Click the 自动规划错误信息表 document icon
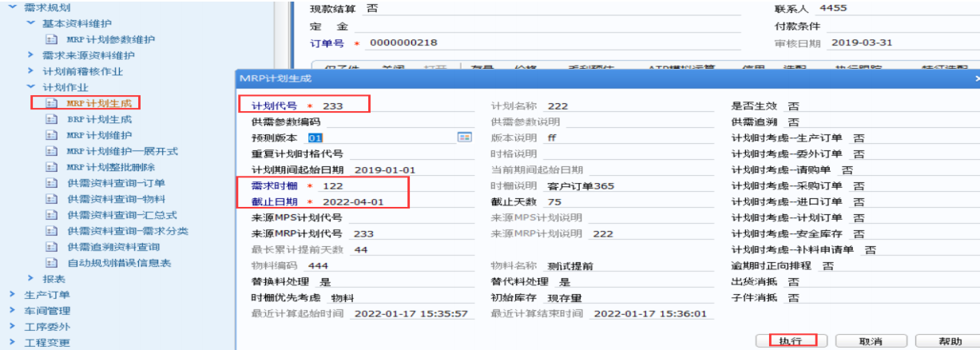The image size is (980, 350). [x=52, y=263]
